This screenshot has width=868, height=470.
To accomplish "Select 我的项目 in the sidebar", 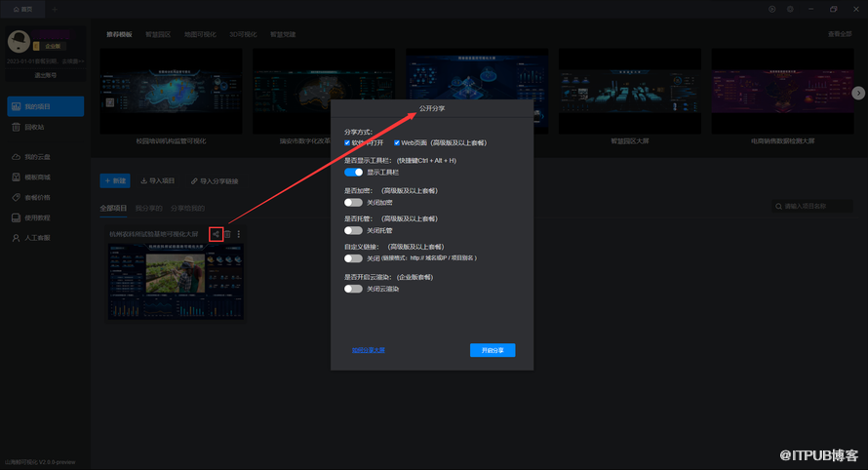I will tap(44, 106).
